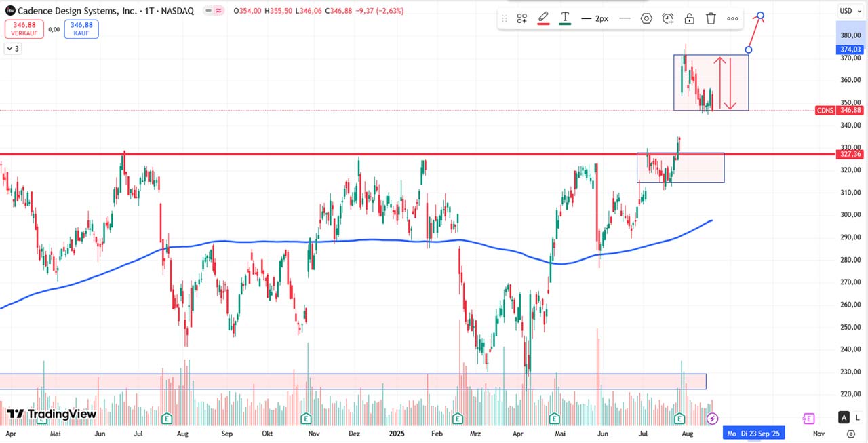The image size is (868, 443).
Task: Open the chart settings gear at bottom right
Action: pos(851,434)
